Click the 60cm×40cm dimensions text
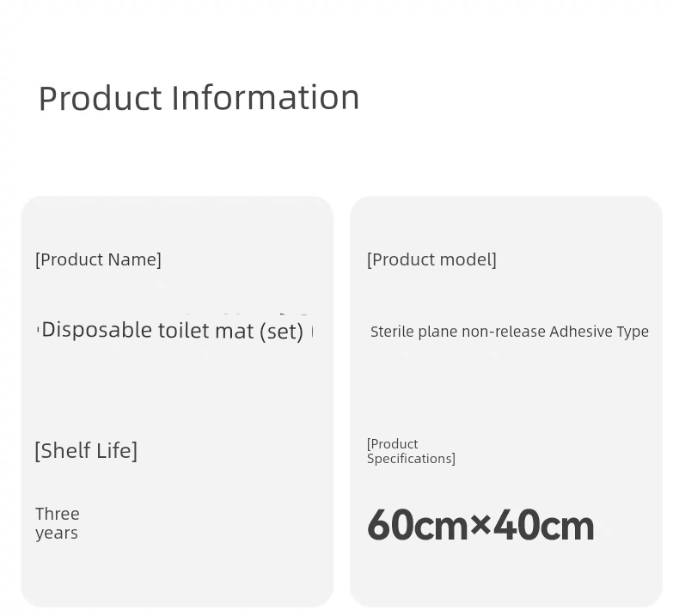The width and height of the screenshot is (679, 616). click(x=480, y=526)
